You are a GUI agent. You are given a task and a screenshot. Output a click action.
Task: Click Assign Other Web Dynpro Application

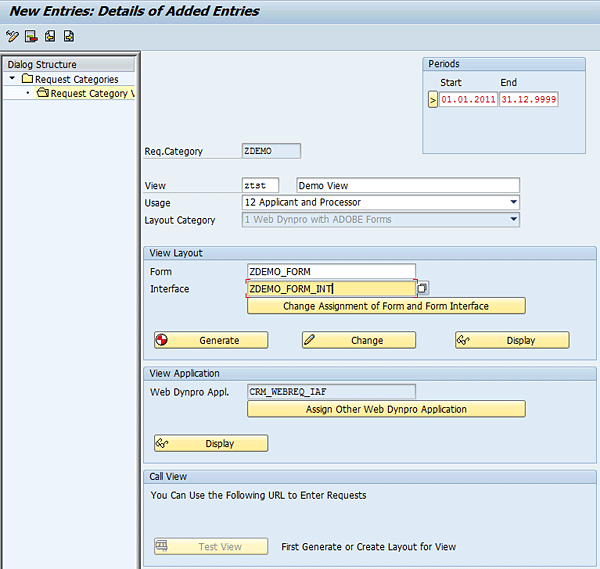(x=386, y=409)
